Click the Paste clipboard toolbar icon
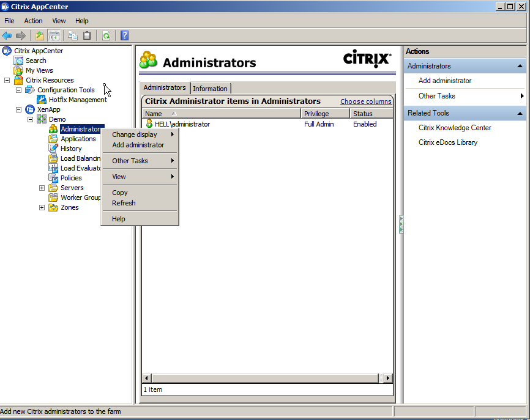 [x=87, y=35]
